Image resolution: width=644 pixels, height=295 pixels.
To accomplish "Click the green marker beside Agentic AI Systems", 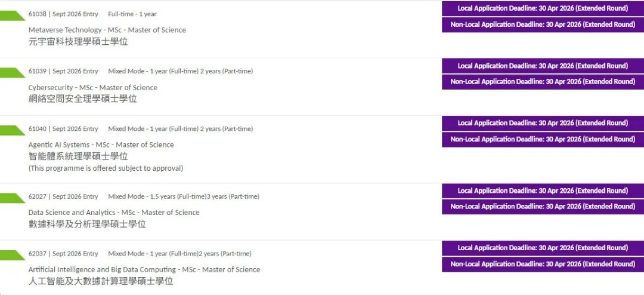I will [x=12, y=130].
